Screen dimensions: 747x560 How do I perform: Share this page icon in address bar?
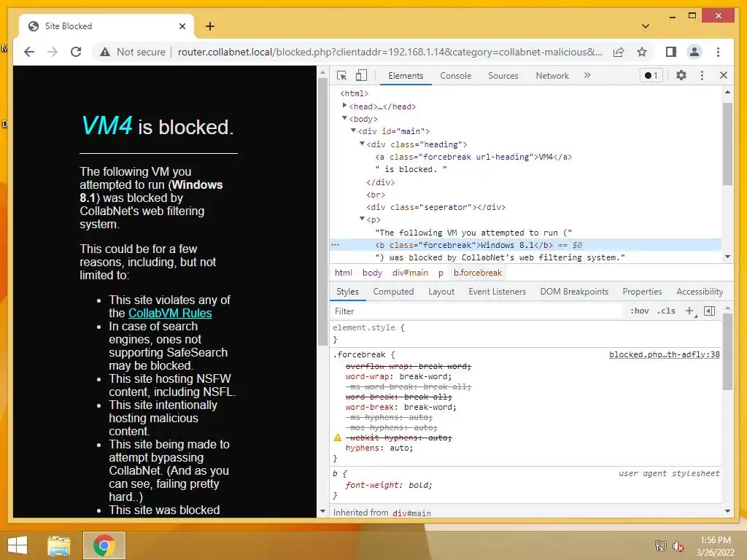click(x=619, y=52)
